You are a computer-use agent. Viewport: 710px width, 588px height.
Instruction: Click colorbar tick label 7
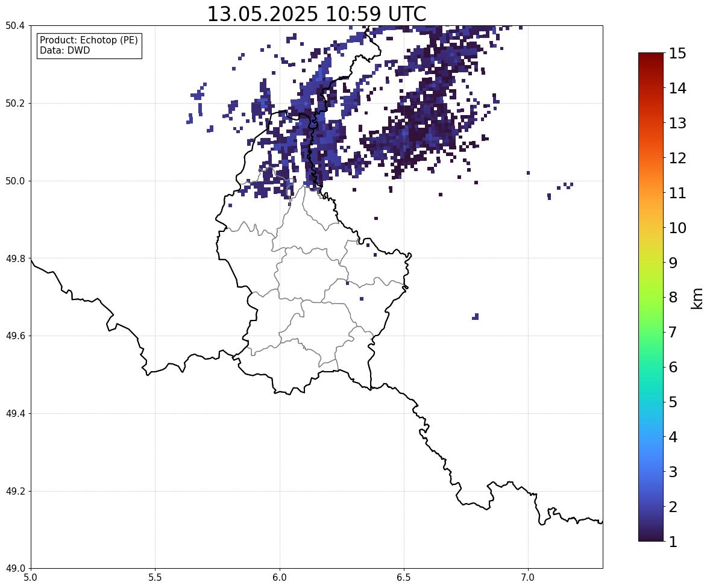click(x=673, y=332)
